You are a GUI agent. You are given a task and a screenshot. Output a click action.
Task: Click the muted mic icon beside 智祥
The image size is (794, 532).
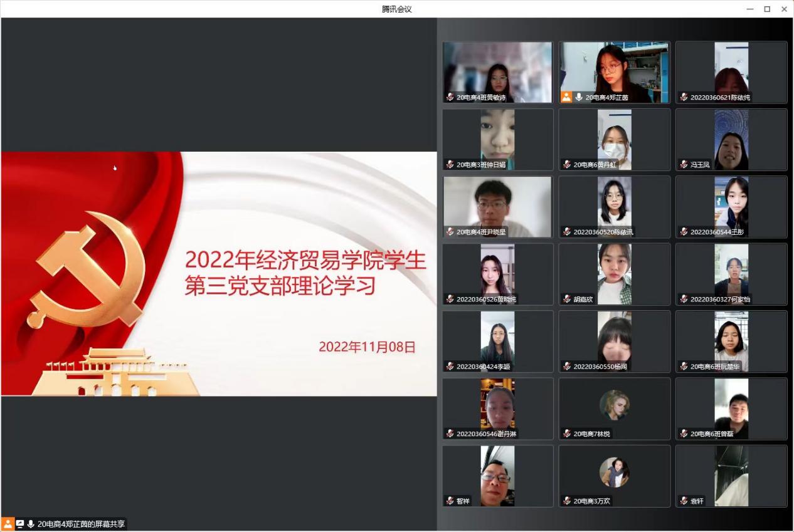[450, 501]
